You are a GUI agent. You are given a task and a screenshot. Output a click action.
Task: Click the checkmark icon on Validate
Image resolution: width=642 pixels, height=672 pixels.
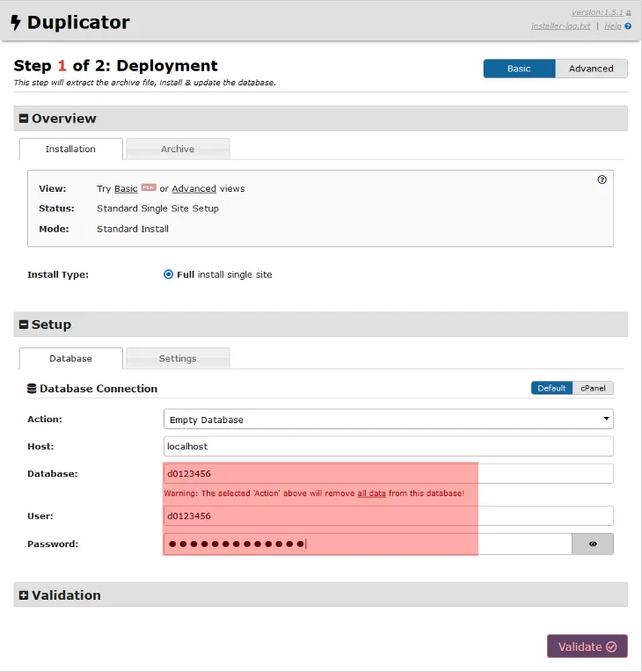pyautogui.click(x=611, y=646)
